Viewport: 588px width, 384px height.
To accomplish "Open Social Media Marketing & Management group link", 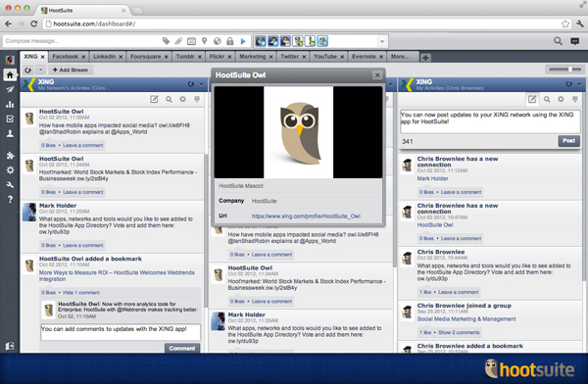I will coord(466,318).
